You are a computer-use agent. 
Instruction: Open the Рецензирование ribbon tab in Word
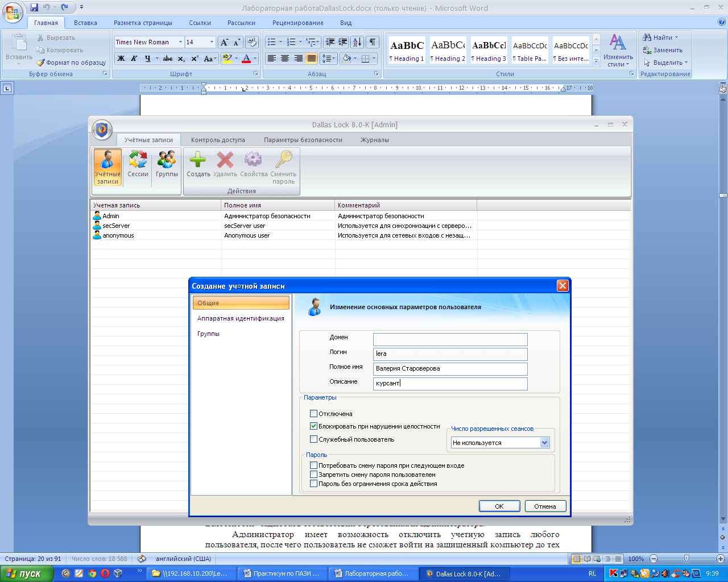coord(298,23)
